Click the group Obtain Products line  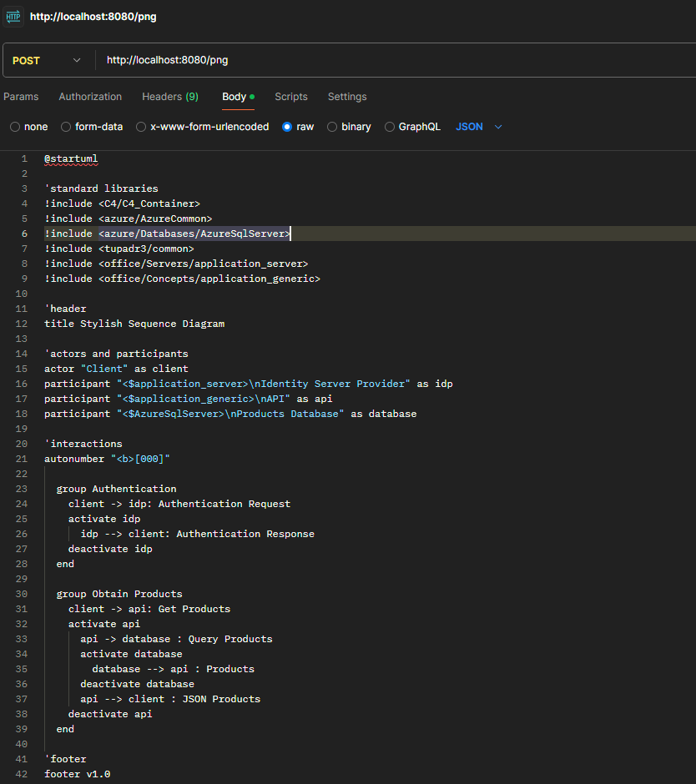point(119,594)
